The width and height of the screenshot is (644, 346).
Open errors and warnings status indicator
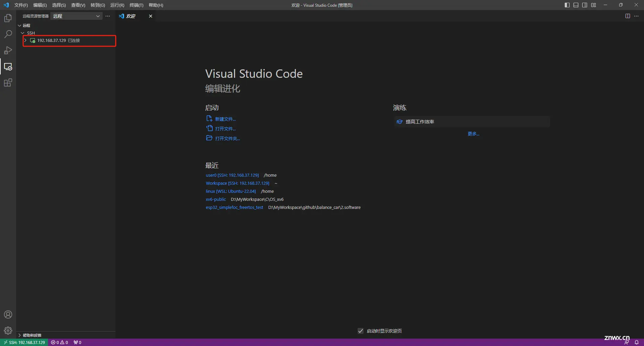pos(59,342)
